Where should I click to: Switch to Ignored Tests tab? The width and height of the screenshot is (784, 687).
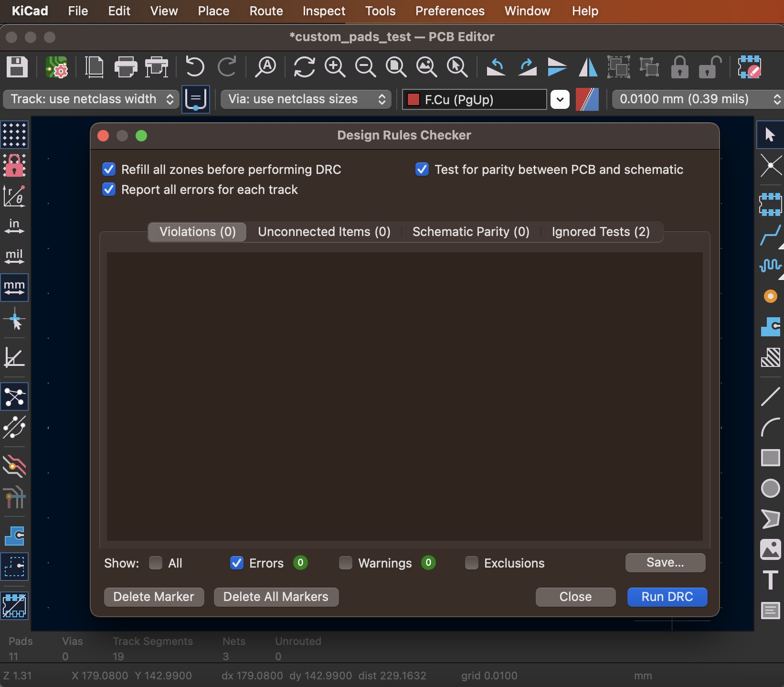point(601,232)
